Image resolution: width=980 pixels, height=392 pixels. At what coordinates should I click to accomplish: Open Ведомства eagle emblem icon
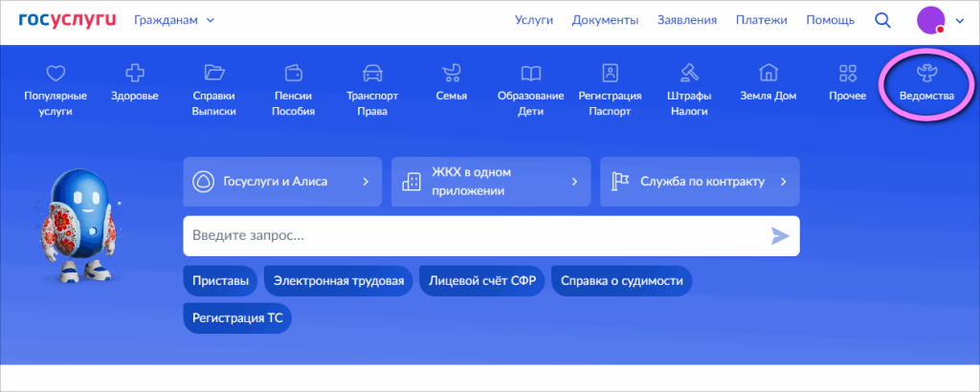pyautogui.click(x=926, y=74)
